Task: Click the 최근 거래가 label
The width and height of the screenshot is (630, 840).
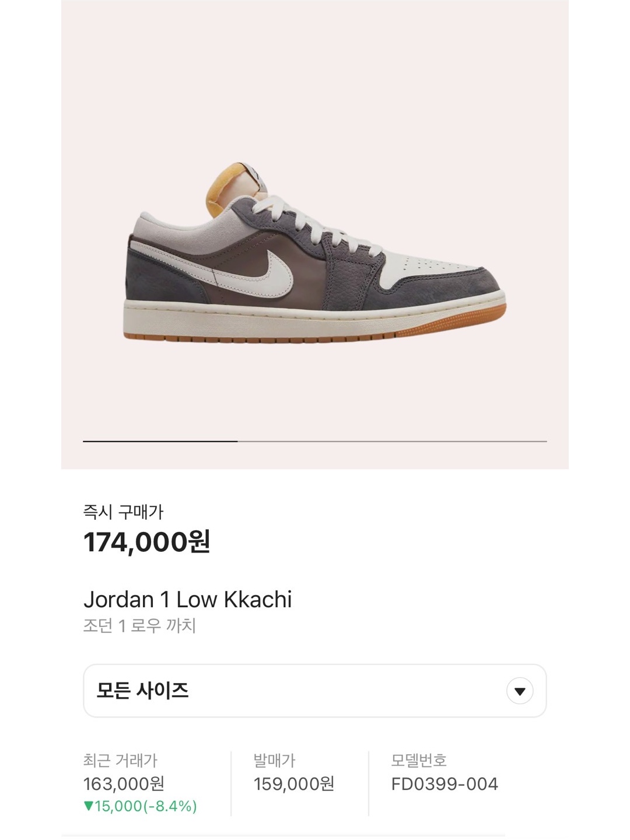Action: click(x=120, y=761)
